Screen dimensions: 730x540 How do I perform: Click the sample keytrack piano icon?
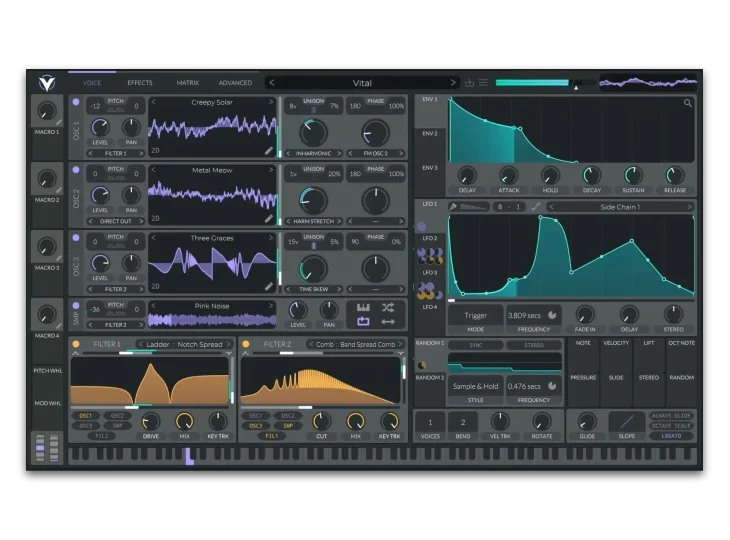tap(362, 308)
